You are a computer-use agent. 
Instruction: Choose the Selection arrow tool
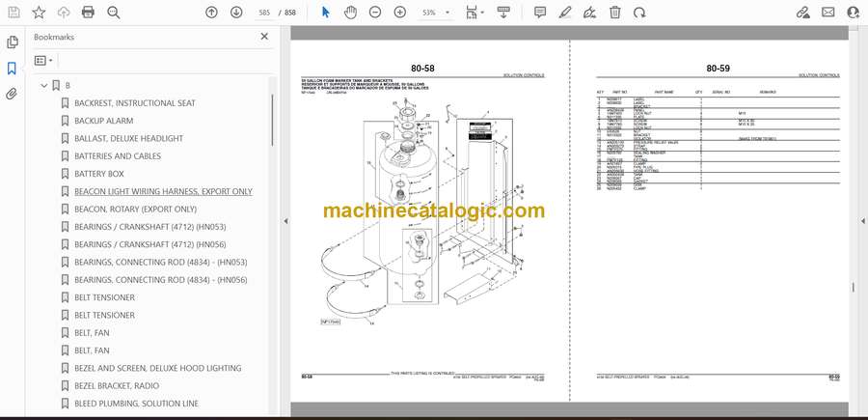click(326, 13)
